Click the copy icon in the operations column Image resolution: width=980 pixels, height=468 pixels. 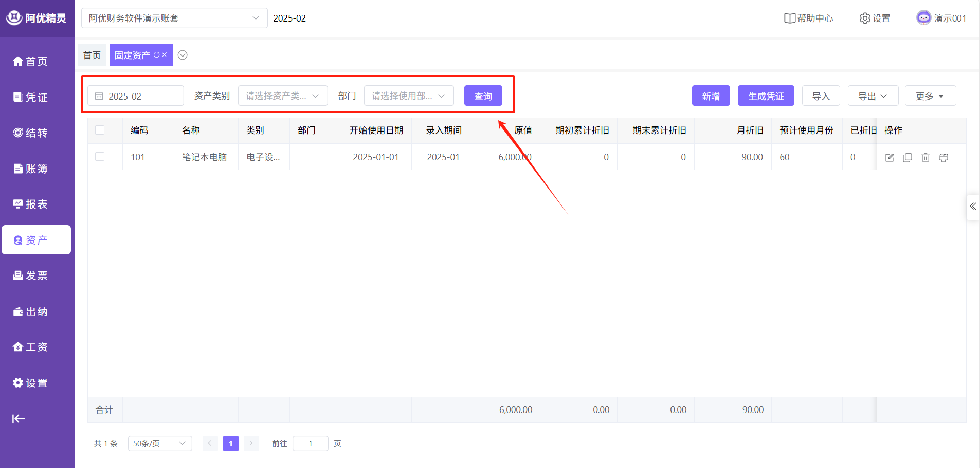pos(908,158)
